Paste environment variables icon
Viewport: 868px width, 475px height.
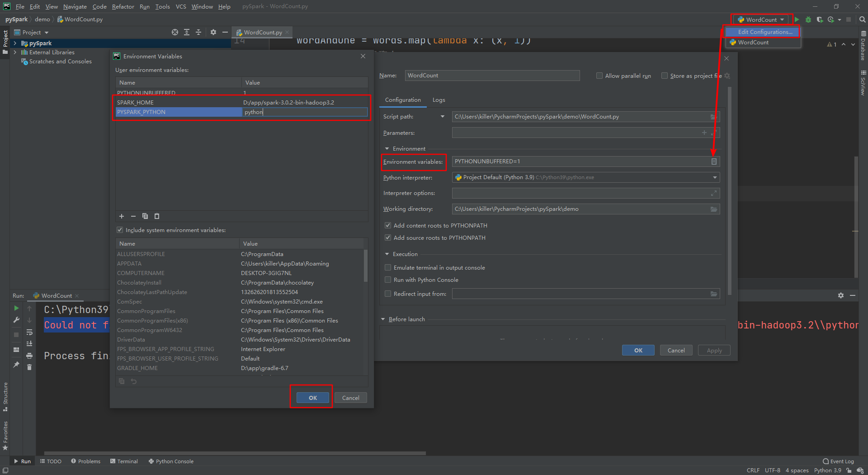tap(157, 216)
